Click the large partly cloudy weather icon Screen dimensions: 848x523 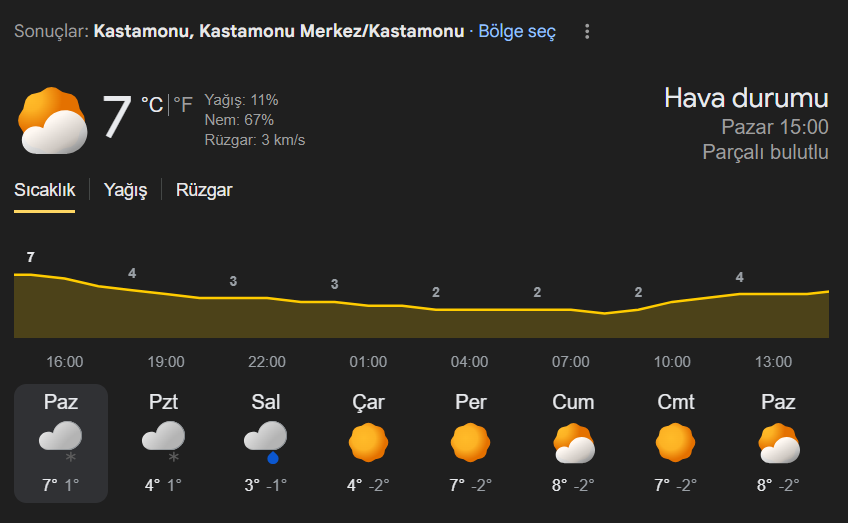[52, 121]
